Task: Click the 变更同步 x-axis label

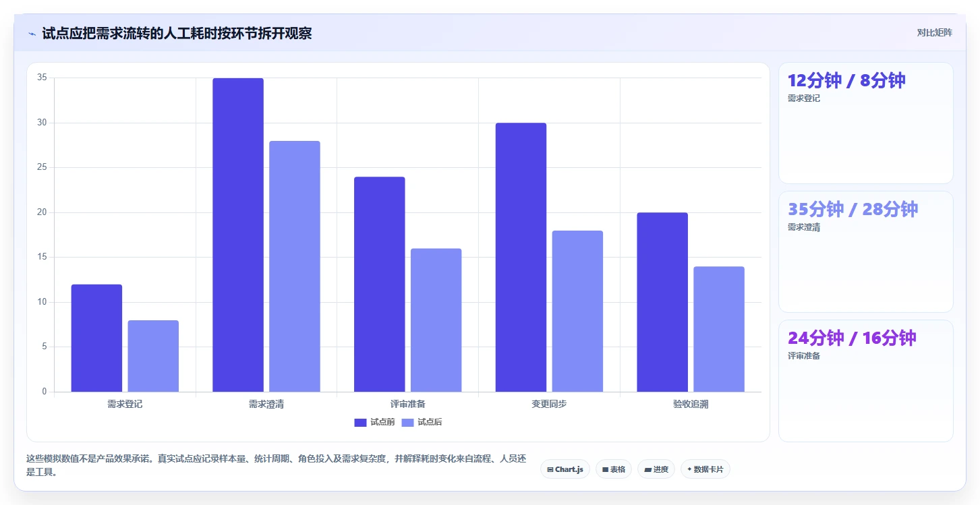Action: (549, 405)
